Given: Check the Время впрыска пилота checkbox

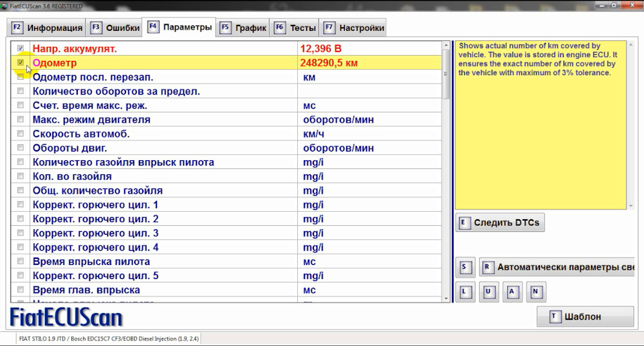Looking at the screenshot, I should click(21, 261).
